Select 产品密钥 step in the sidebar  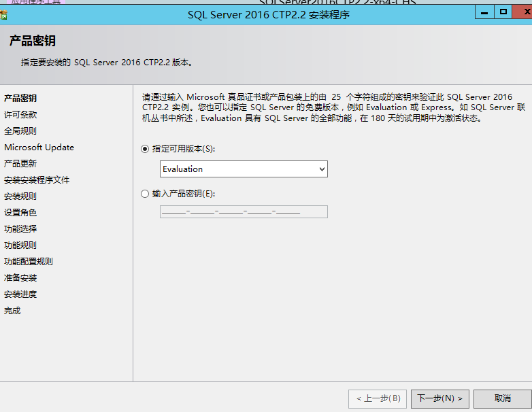[20, 99]
